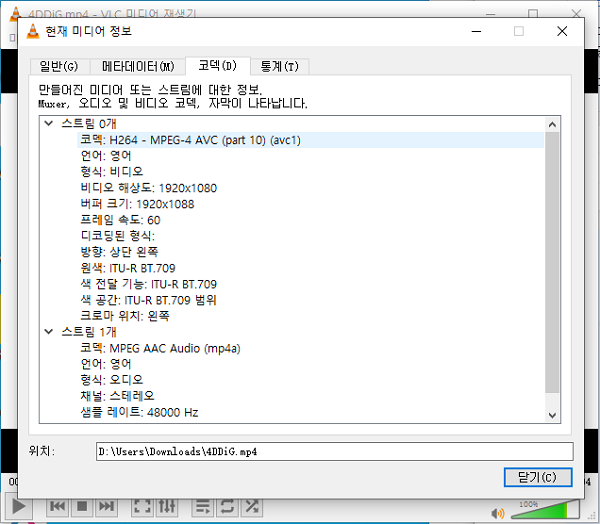This screenshot has width=600, height=524.
Task: Click the VLC volume slider at 100%
Action: (x=545, y=510)
